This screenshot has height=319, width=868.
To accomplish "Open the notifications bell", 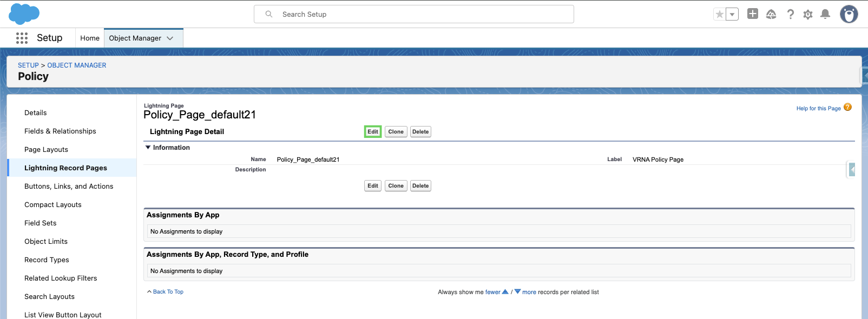I will coord(825,15).
